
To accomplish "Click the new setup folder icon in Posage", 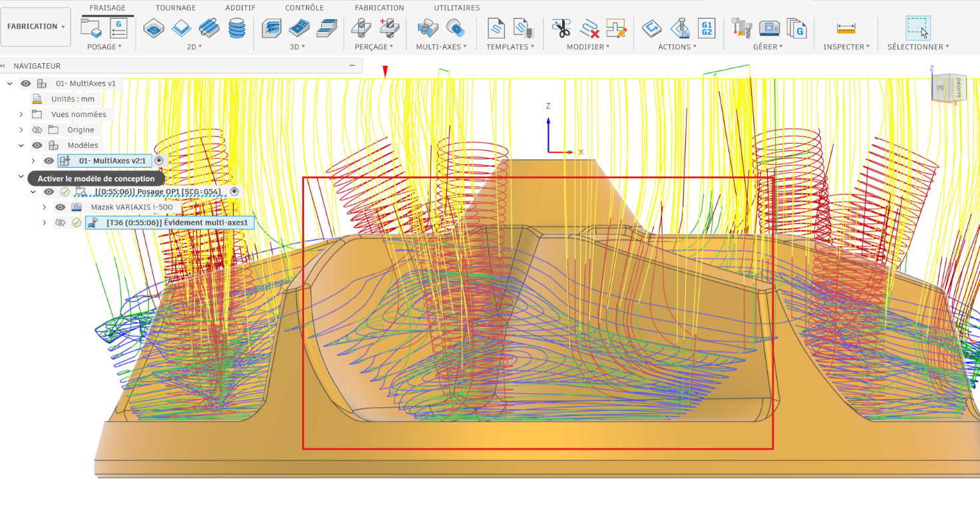I will coord(91,28).
